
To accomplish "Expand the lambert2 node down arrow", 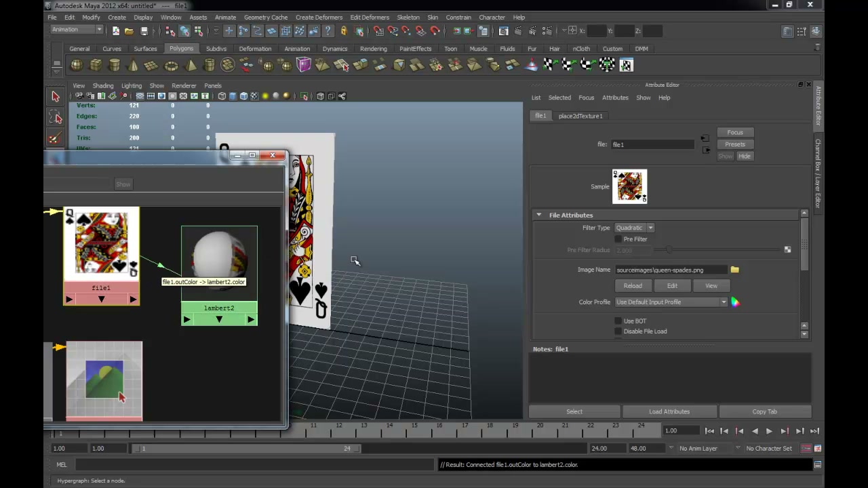I will coord(219,319).
